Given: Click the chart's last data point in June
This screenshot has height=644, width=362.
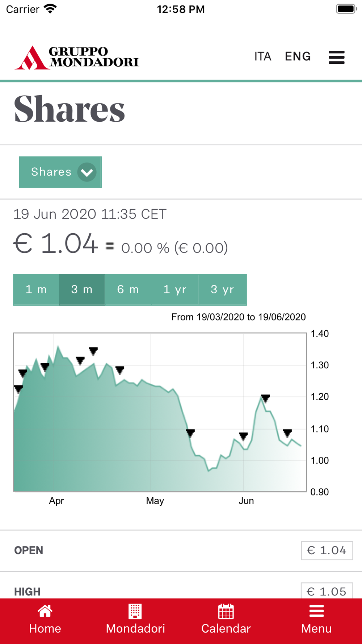Looking at the screenshot, I should click(301, 446).
